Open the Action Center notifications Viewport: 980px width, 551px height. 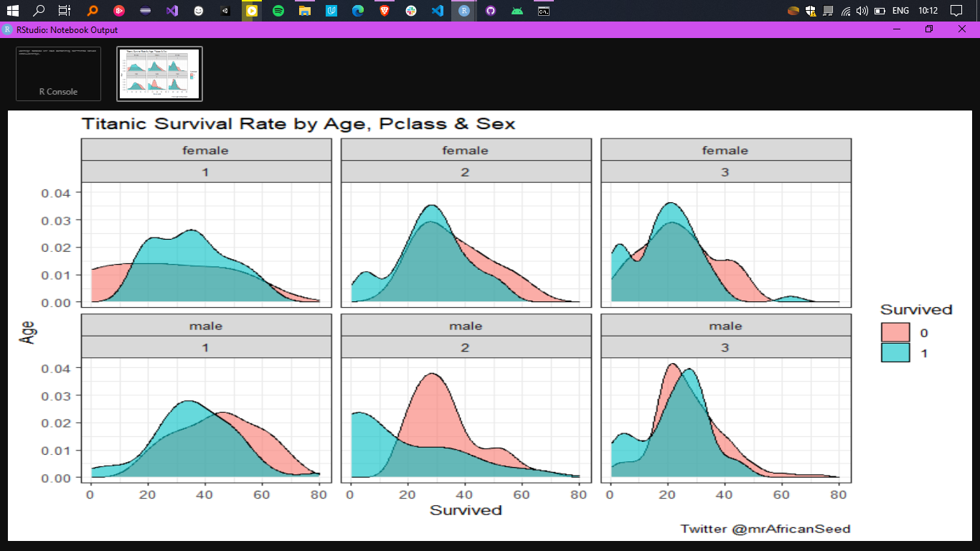click(956, 10)
